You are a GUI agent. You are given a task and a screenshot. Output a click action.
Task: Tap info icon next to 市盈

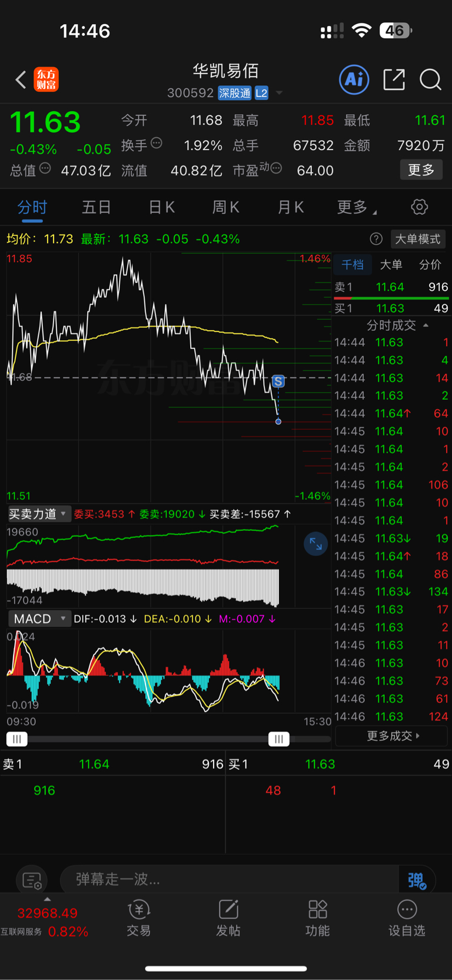[276, 168]
